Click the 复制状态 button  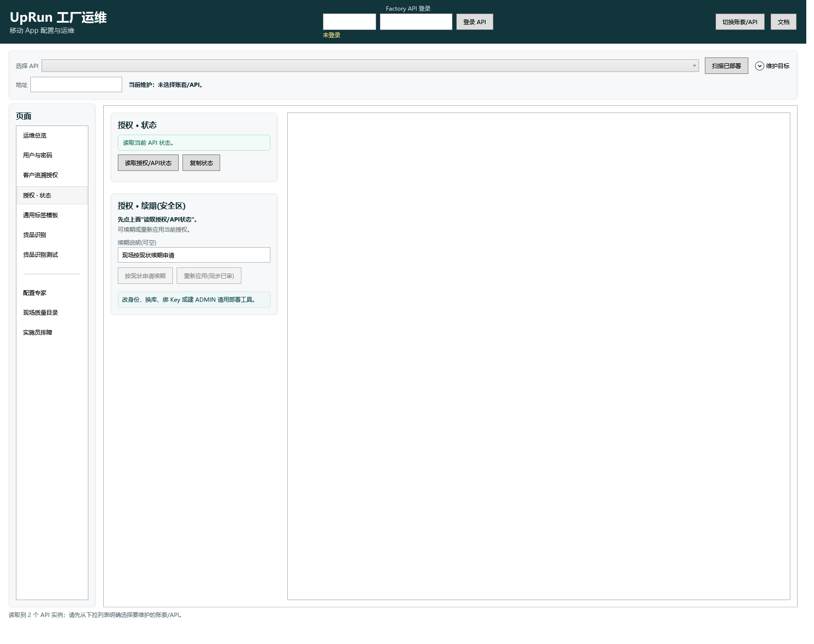pyautogui.click(x=201, y=163)
